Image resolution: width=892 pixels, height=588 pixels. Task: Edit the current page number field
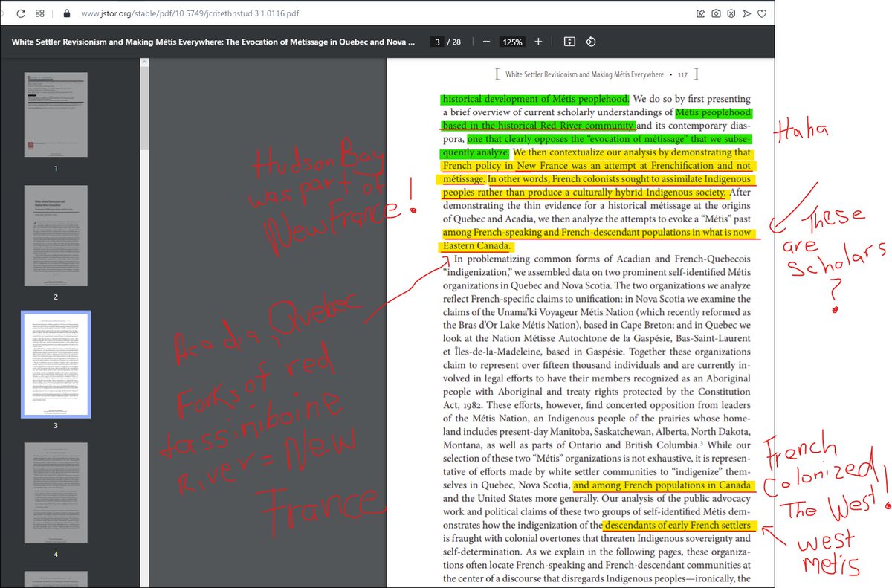point(439,42)
